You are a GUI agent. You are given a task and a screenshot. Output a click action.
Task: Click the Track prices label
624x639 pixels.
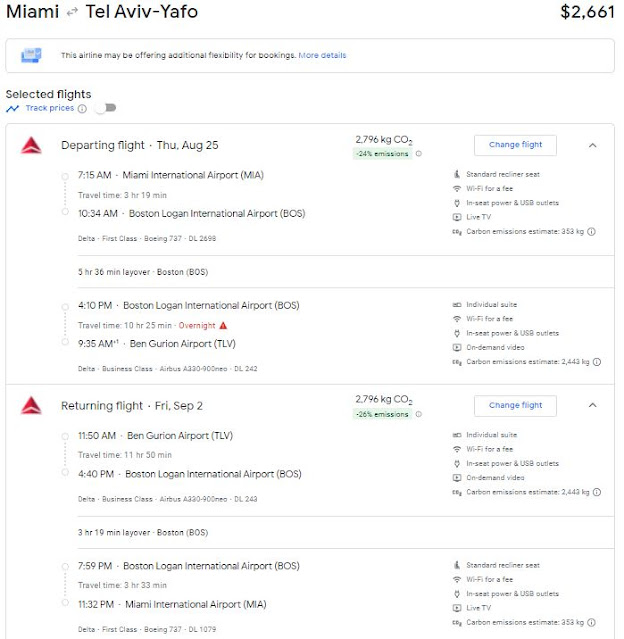50,108
